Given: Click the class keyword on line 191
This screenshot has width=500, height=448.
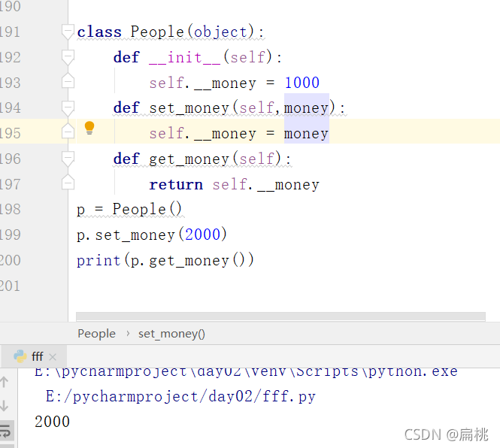Looking at the screenshot, I should click(x=99, y=32).
